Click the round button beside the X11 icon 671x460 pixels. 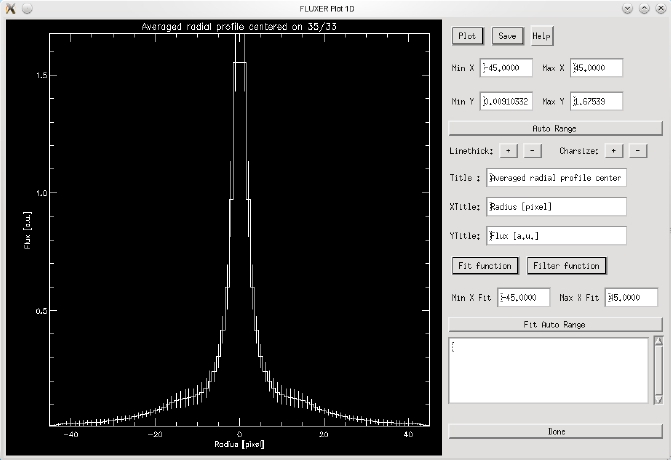tap(27, 9)
